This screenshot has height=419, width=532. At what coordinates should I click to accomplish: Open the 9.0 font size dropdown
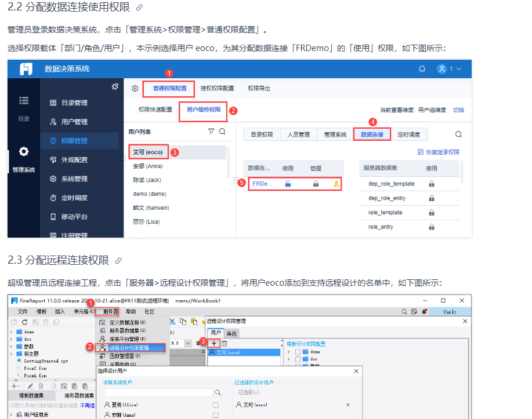point(188,344)
